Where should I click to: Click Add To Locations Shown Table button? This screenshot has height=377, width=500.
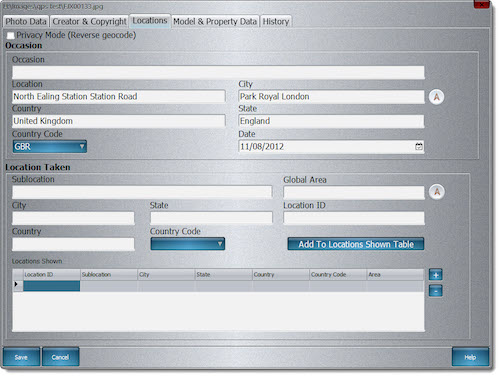(x=356, y=244)
